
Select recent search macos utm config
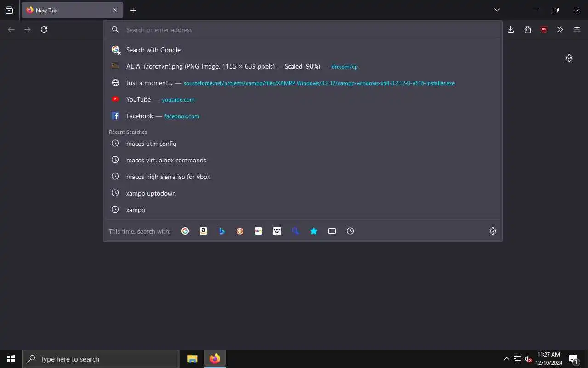click(x=303, y=144)
